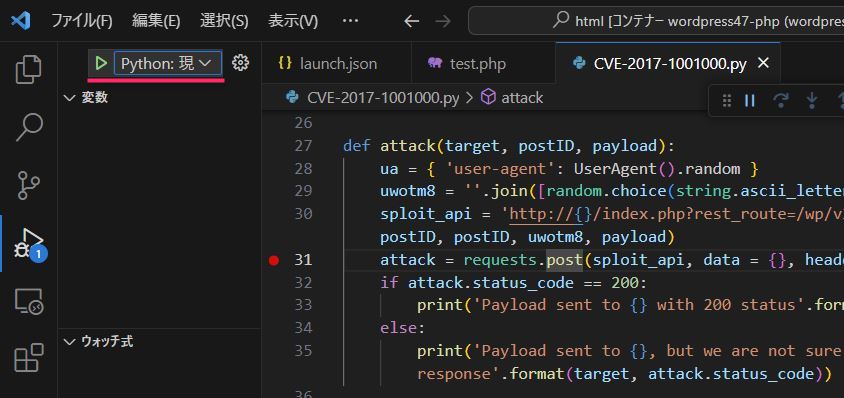844x398 pixels.
Task: Open the Extensions view
Action: [x=29, y=358]
